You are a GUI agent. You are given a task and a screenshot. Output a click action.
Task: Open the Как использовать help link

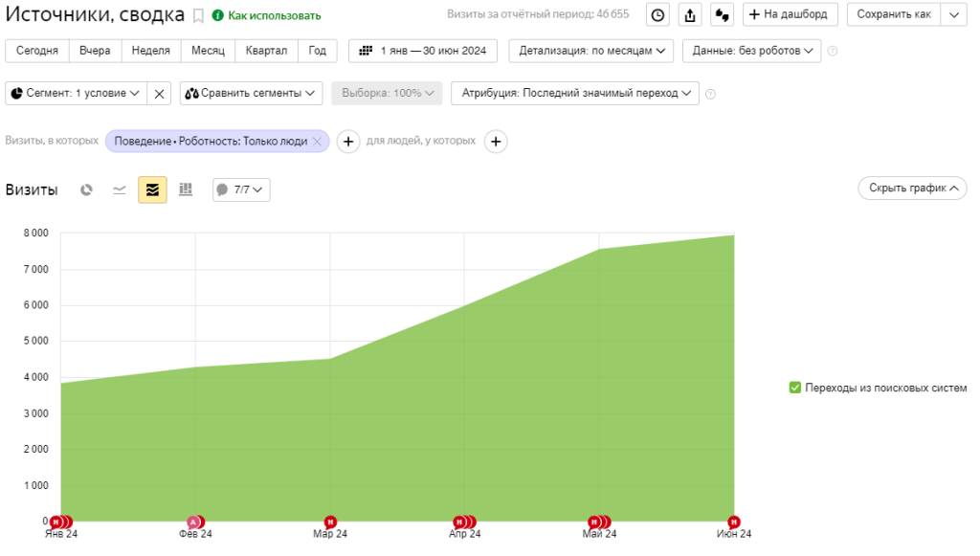point(274,16)
